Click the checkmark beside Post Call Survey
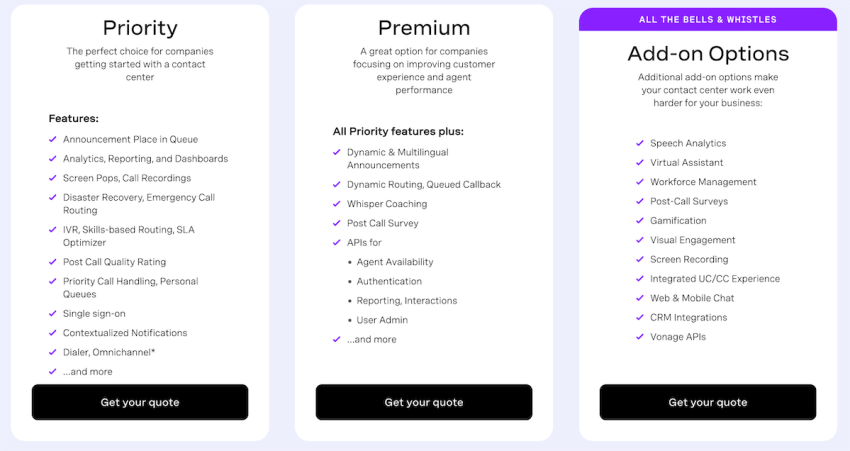 (x=337, y=223)
